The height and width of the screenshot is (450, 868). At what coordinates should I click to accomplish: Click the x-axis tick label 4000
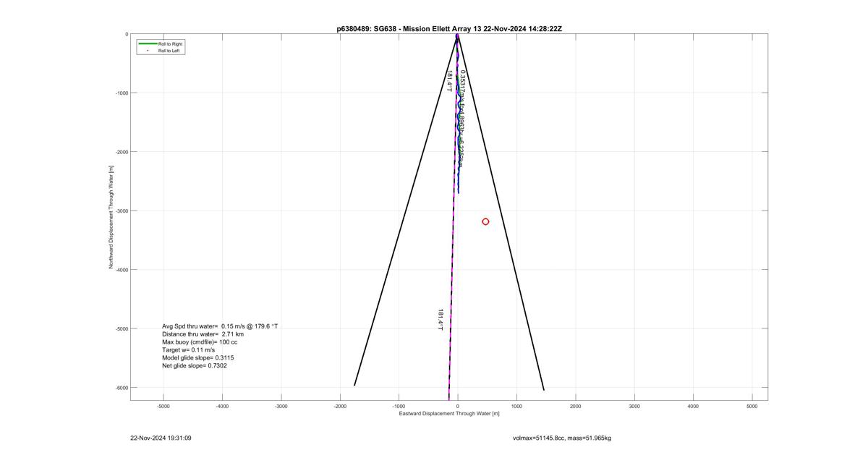click(x=693, y=407)
